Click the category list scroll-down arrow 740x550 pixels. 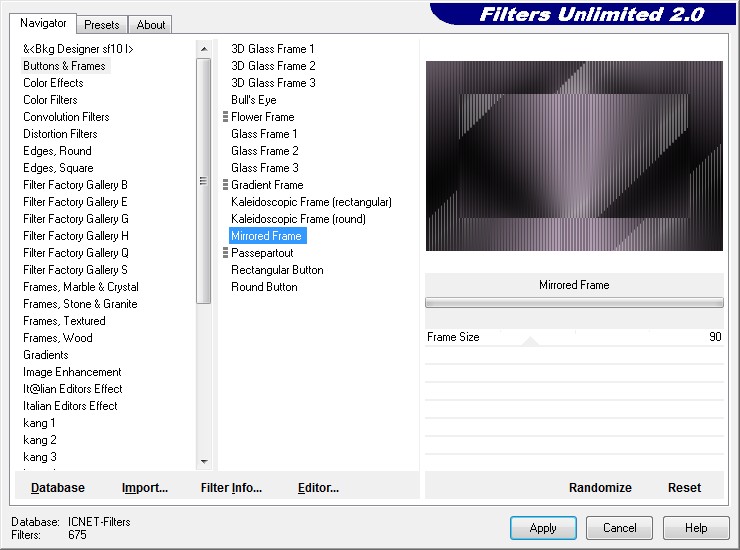(x=204, y=461)
